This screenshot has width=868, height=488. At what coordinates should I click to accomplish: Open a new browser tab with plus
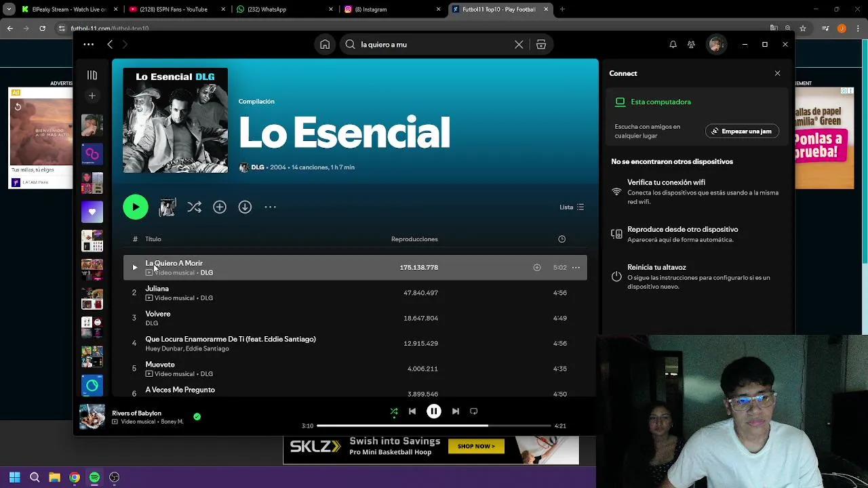tap(562, 9)
